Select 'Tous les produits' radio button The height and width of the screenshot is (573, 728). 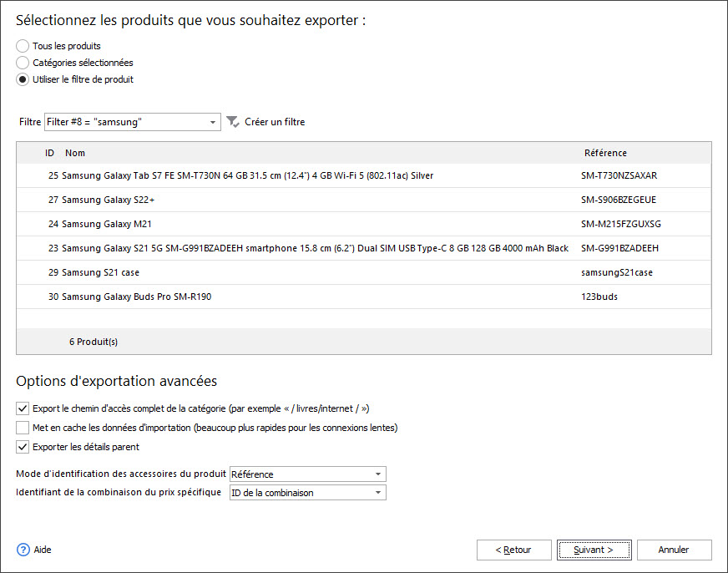23,46
